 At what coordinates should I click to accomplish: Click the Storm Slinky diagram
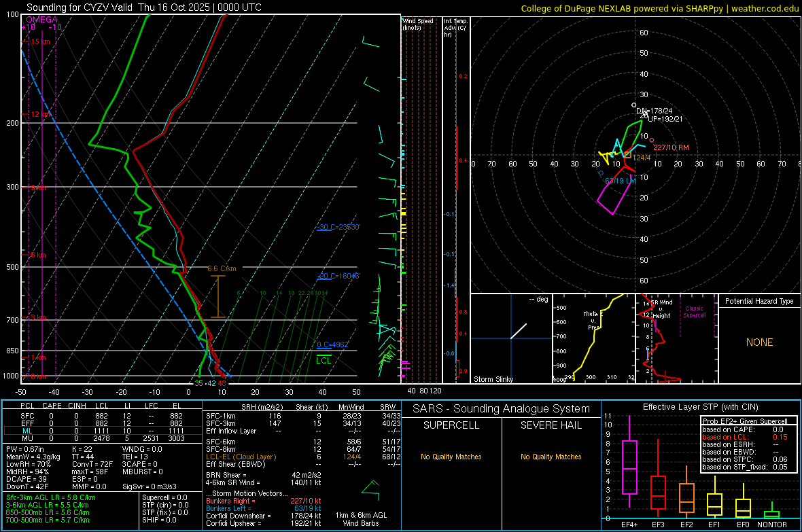point(511,338)
